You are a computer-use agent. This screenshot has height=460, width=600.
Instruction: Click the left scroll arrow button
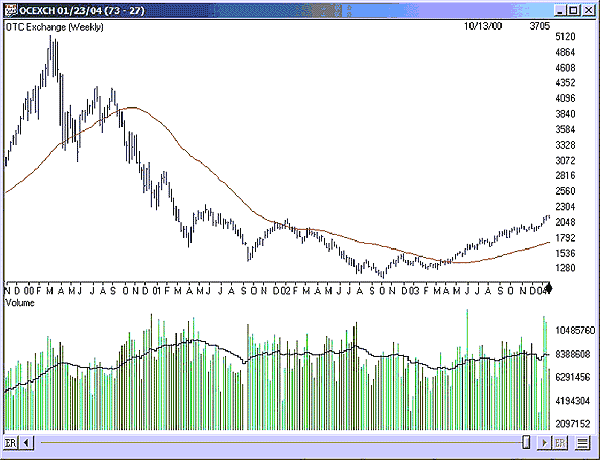point(26,443)
